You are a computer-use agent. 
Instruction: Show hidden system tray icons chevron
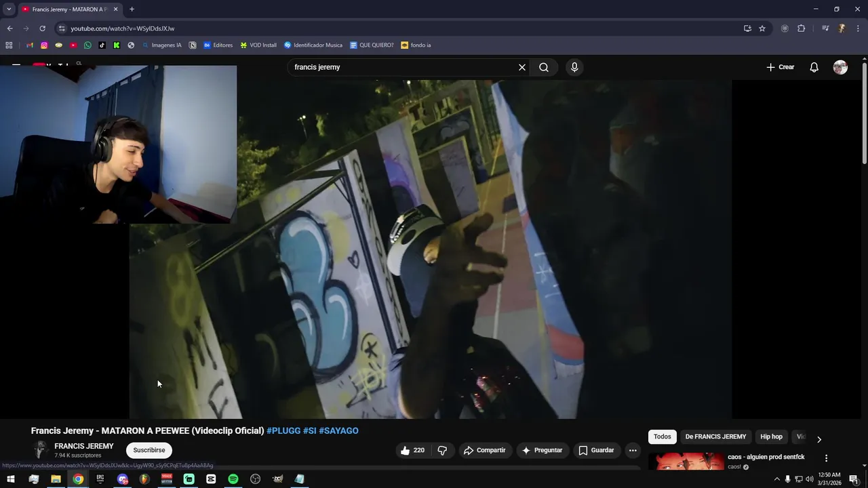click(776, 479)
